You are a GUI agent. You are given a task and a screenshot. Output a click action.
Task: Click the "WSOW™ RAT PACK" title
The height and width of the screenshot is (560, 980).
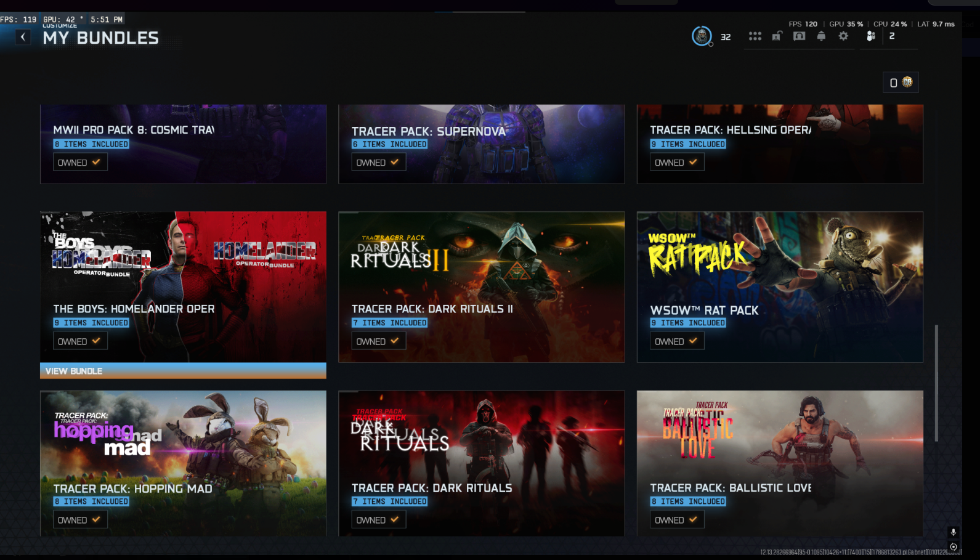coord(704,310)
